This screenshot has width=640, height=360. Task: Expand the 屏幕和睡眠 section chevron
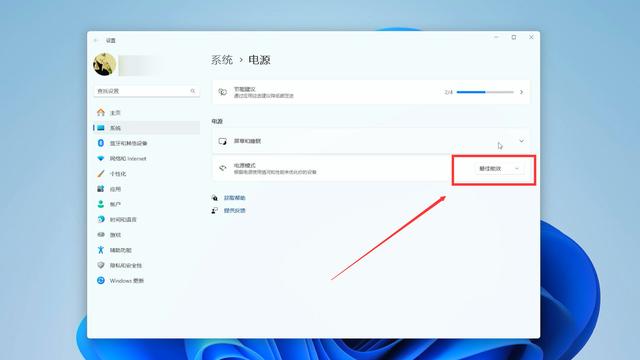click(x=521, y=141)
